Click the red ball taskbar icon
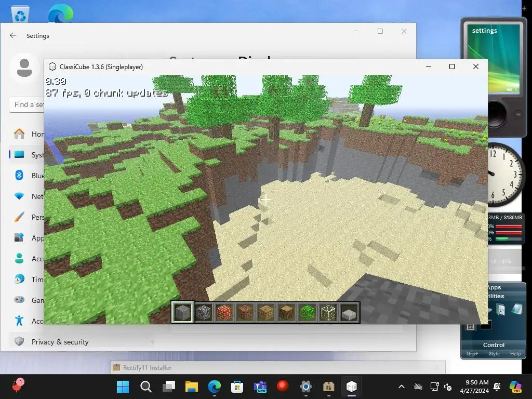Viewport: 532px width, 399px height. tap(283, 386)
